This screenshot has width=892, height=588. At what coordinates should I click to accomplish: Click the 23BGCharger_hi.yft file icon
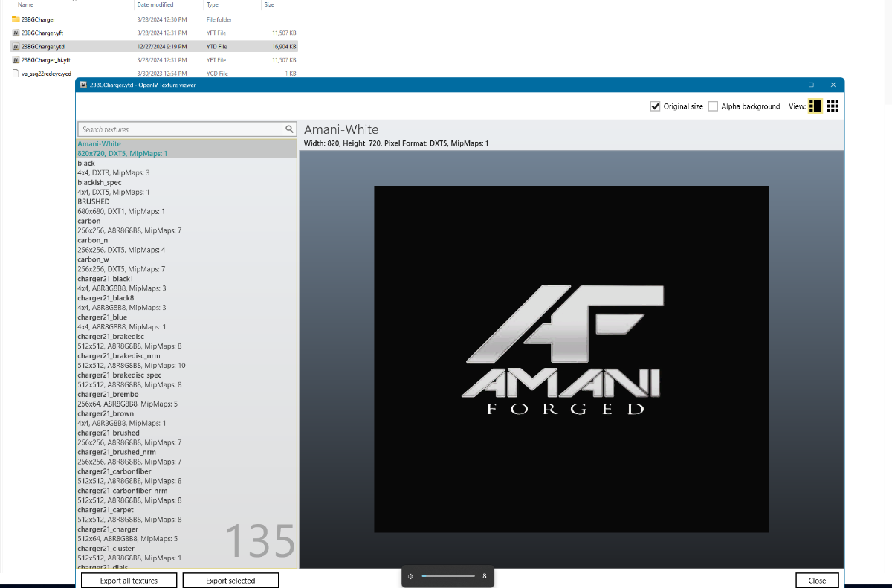(16, 60)
